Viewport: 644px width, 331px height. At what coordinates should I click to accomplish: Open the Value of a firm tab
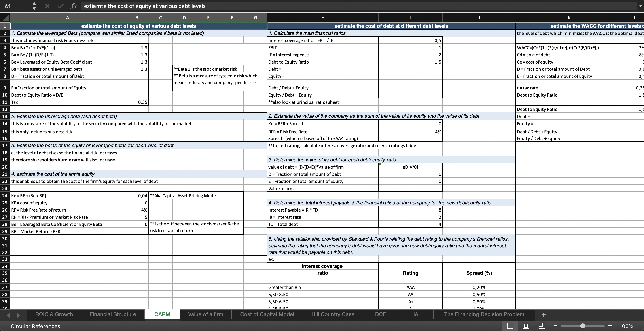click(x=205, y=314)
